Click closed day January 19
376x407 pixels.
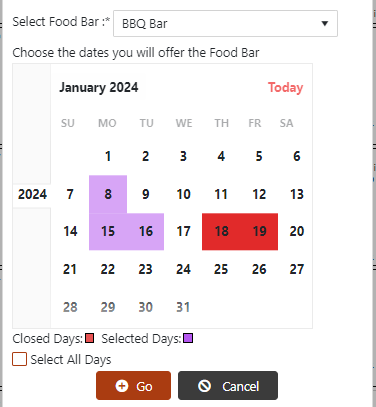point(259,231)
